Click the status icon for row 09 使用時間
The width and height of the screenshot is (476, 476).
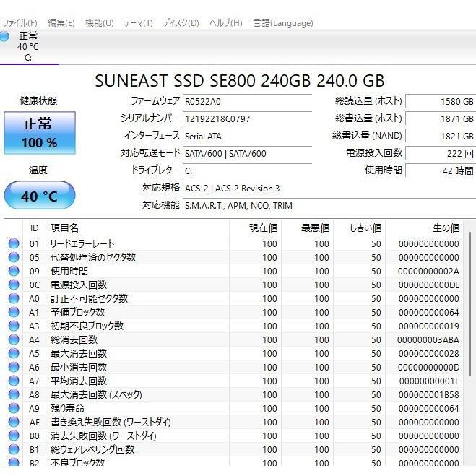point(14,271)
